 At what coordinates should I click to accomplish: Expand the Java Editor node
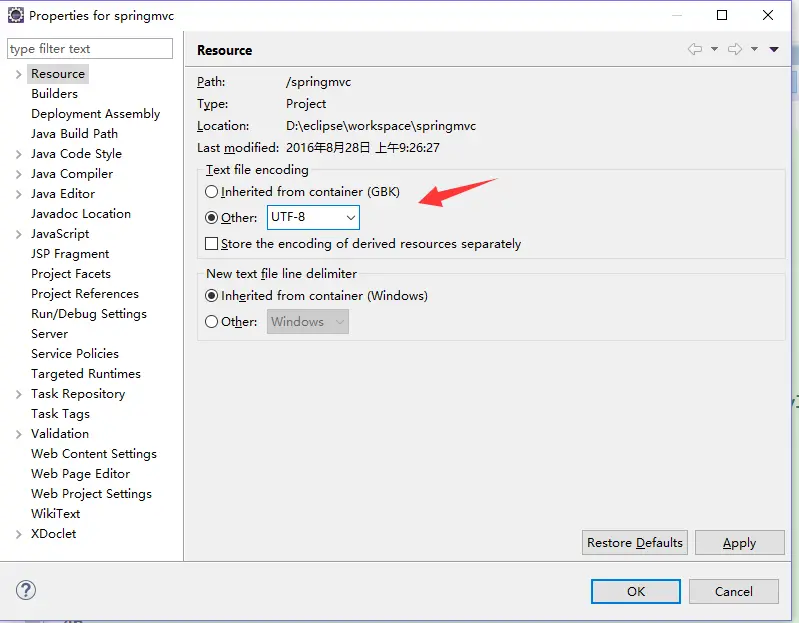(x=18, y=194)
